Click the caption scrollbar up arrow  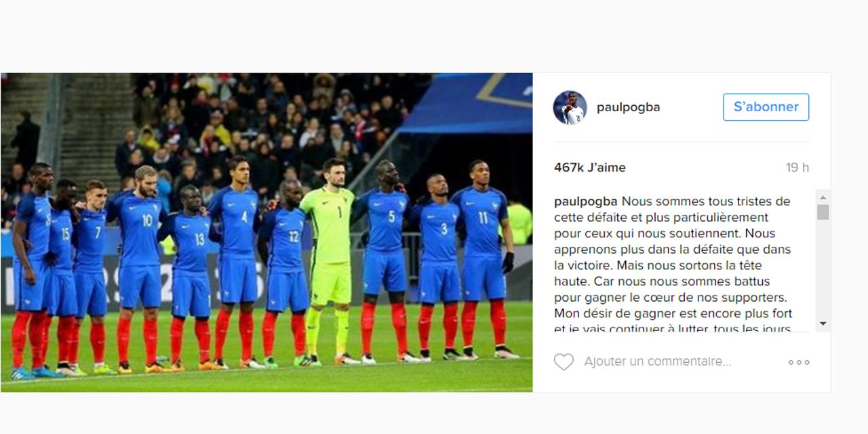[x=823, y=196]
